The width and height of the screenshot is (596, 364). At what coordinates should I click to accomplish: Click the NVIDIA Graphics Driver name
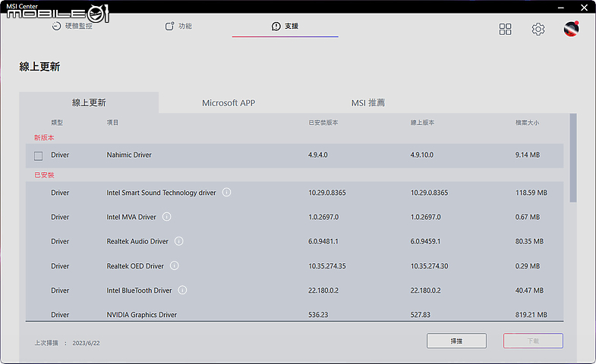tap(141, 315)
